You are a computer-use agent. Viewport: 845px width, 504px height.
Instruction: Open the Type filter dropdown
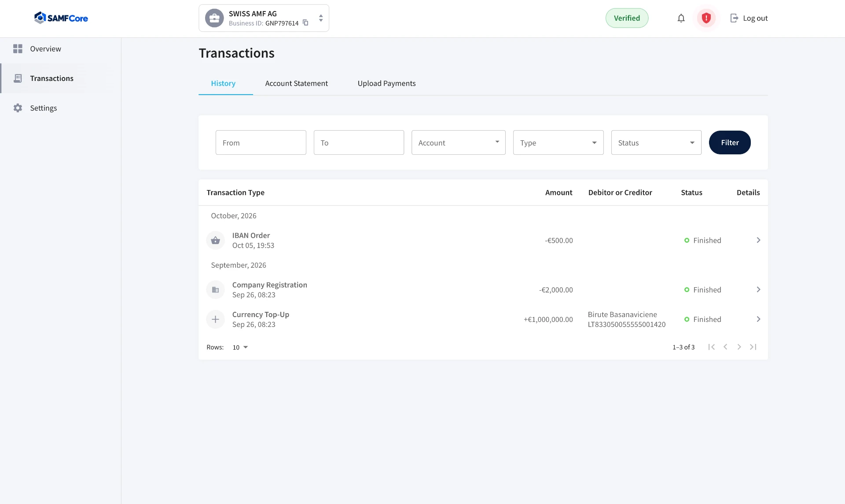(558, 142)
